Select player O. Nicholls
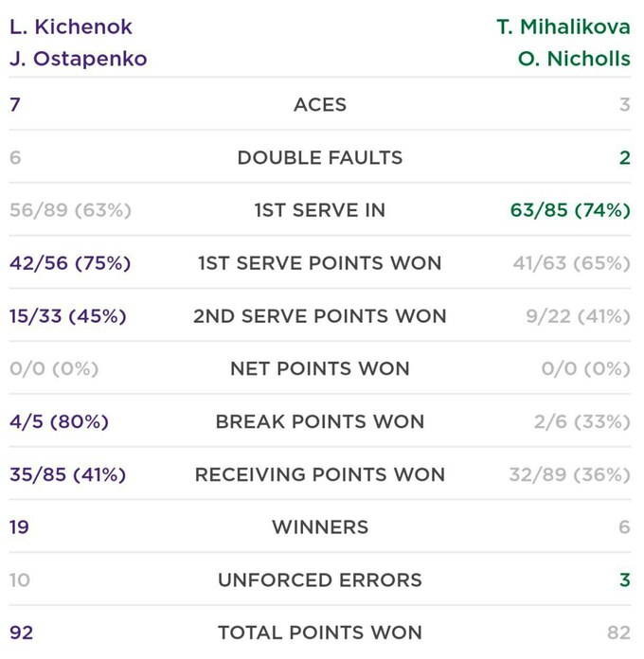Screen dimensions: 644x659 tap(573, 59)
